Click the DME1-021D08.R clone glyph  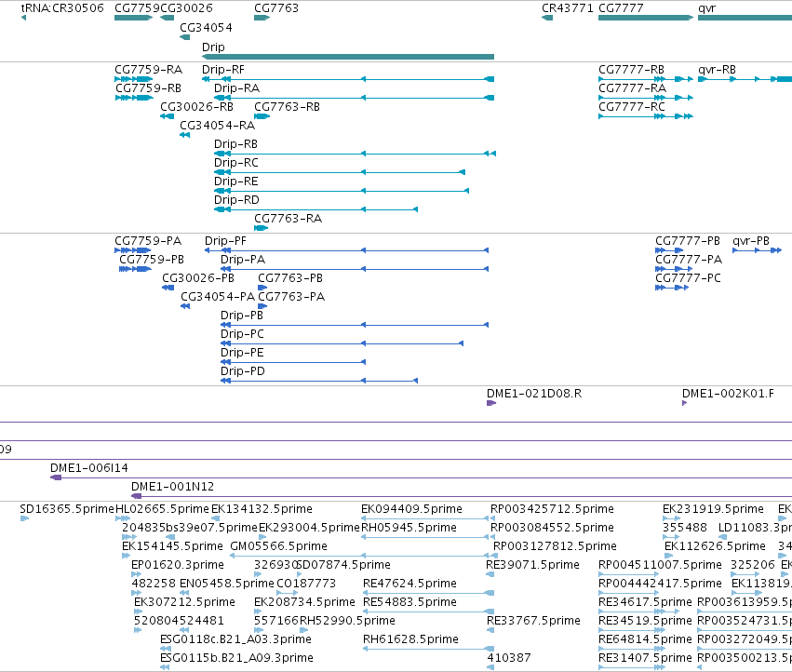[x=491, y=403]
